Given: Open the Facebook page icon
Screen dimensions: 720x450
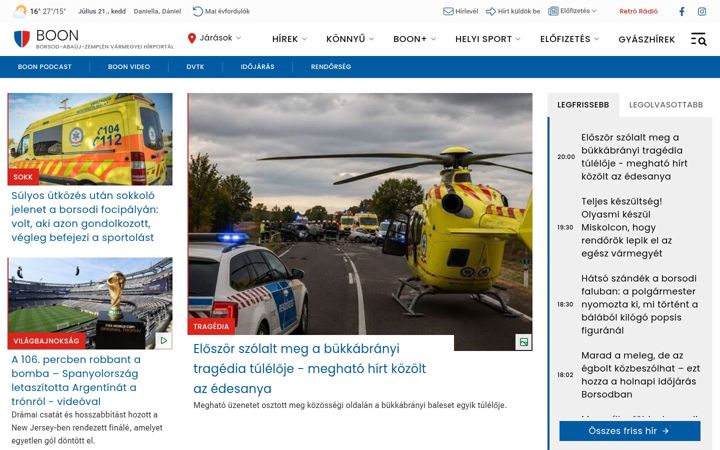Looking at the screenshot, I should [x=682, y=11].
